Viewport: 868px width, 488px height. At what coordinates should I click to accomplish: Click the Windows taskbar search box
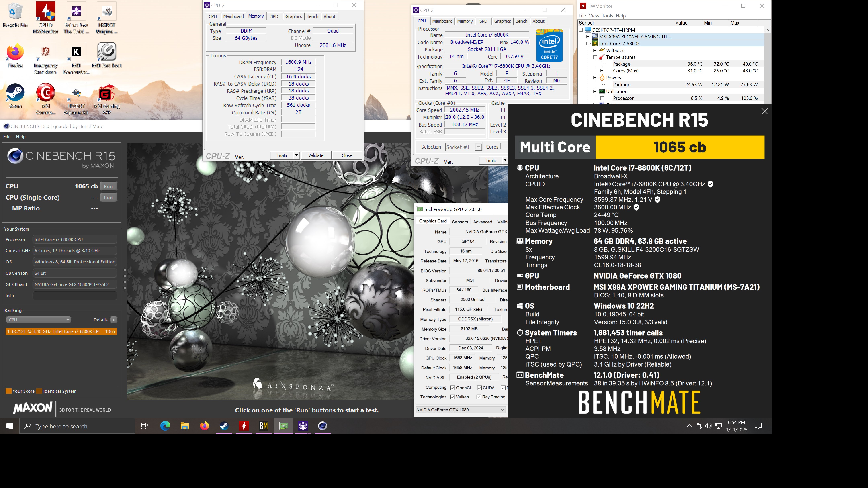coord(77,426)
